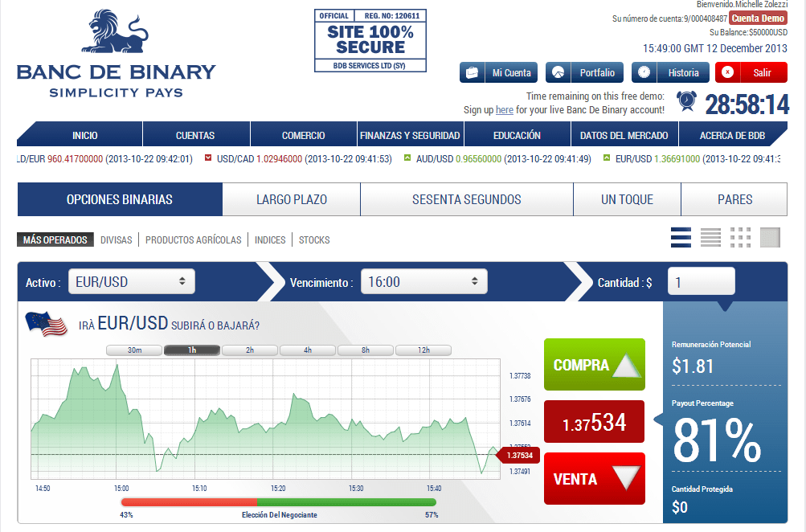This screenshot has width=806, height=532.
Task: Select the Divisas filter
Action: (117, 240)
